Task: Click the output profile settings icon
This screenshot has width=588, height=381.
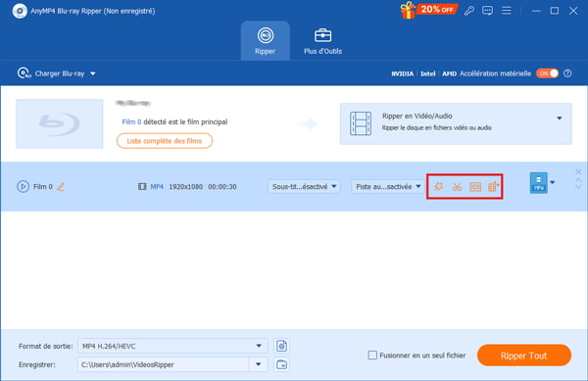Action: pyautogui.click(x=281, y=346)
